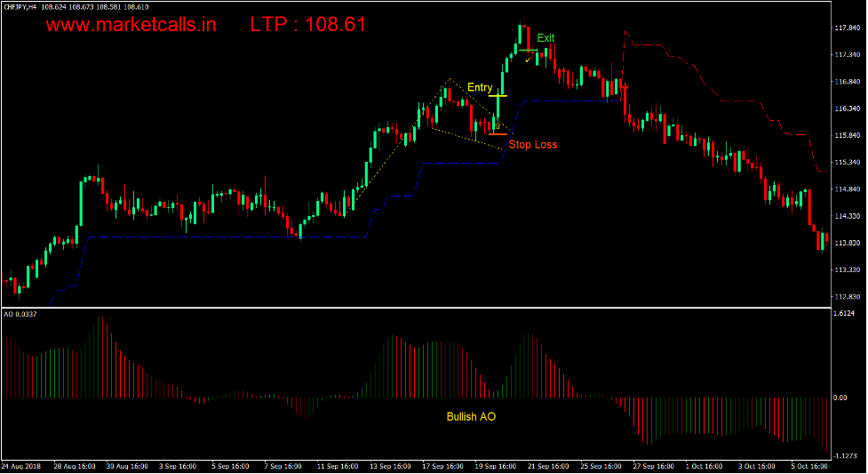Image resolution: width=868 pixels, height=474 pixels.
Task: Click the yellow Entry text label
Action: coord(480,87)
